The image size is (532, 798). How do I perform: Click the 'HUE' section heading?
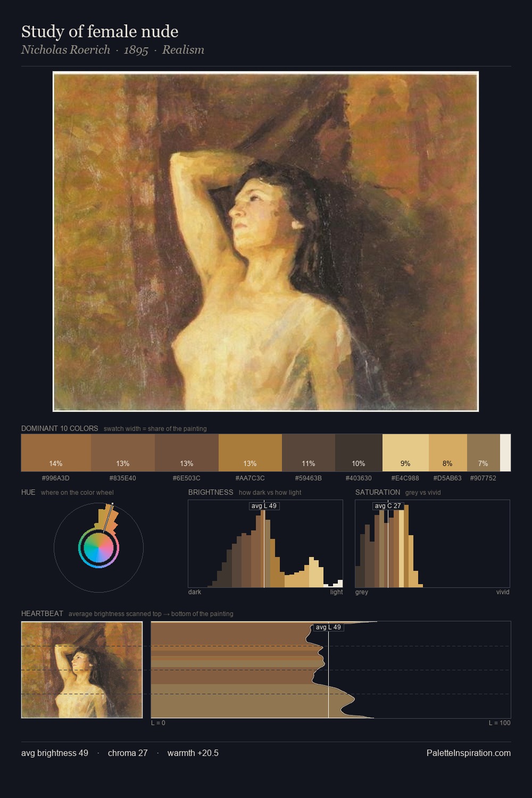(x=28, y=492)
